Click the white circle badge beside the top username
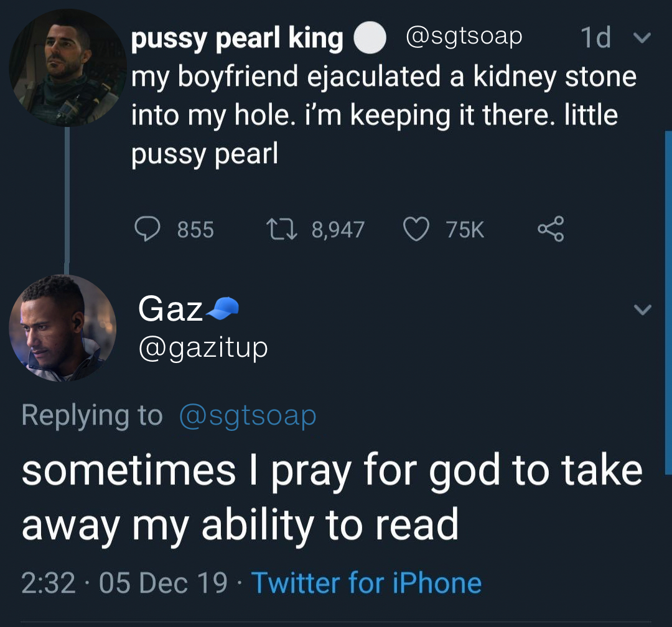 click(370, 40)
